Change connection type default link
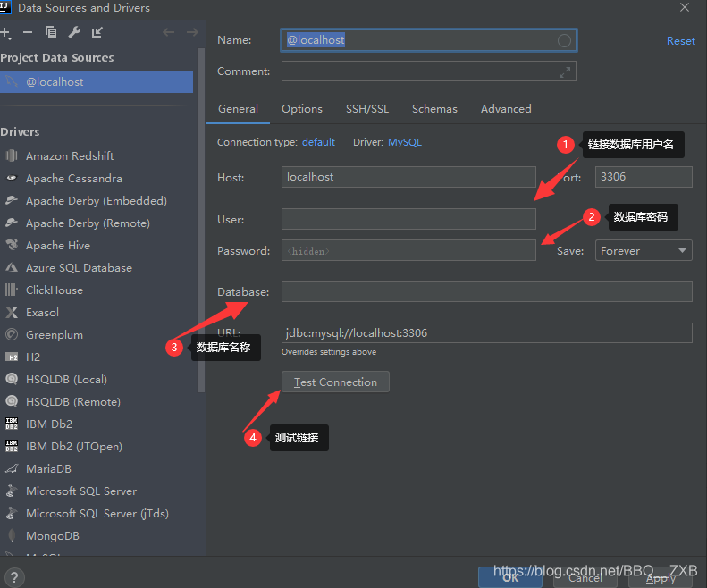 [x=318, y=142]
